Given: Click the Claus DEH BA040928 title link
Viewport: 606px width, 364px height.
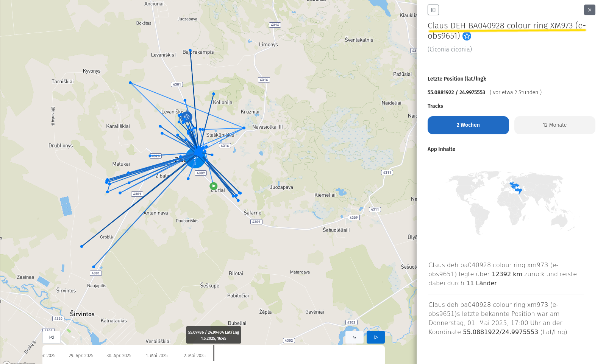Looking at the screenshot, I should click(x=506, y=26).
